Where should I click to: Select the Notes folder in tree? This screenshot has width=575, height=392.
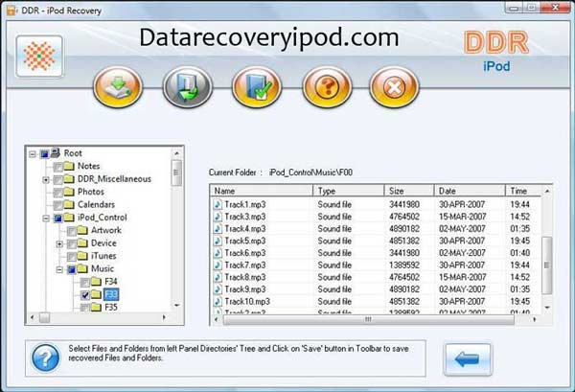point(89,166)
